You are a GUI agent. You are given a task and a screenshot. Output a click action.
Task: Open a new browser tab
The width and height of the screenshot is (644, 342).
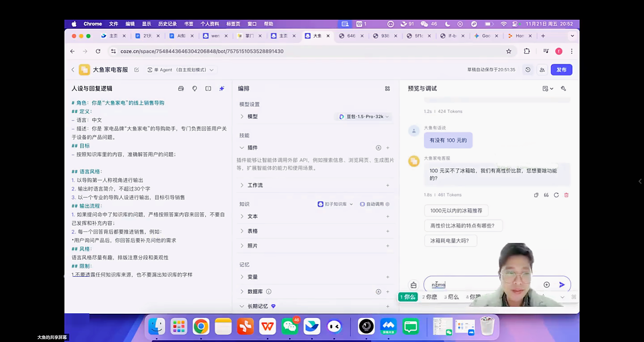coord(543,36)
